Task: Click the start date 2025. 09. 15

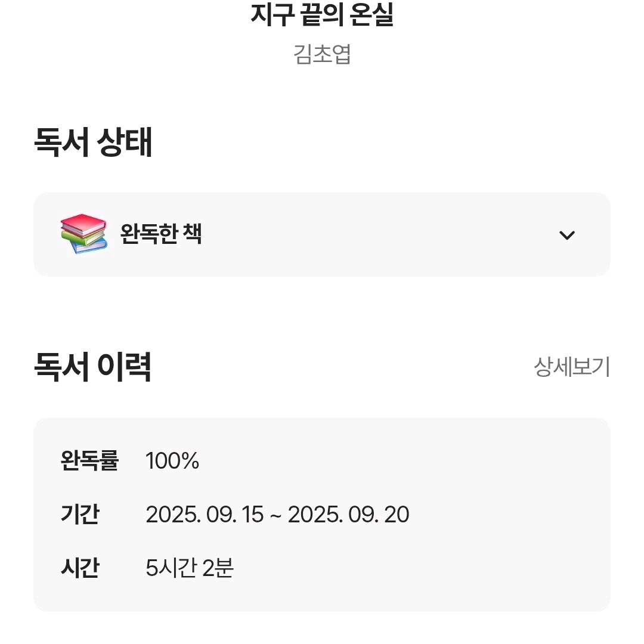Action: click(x=205, y=515)
